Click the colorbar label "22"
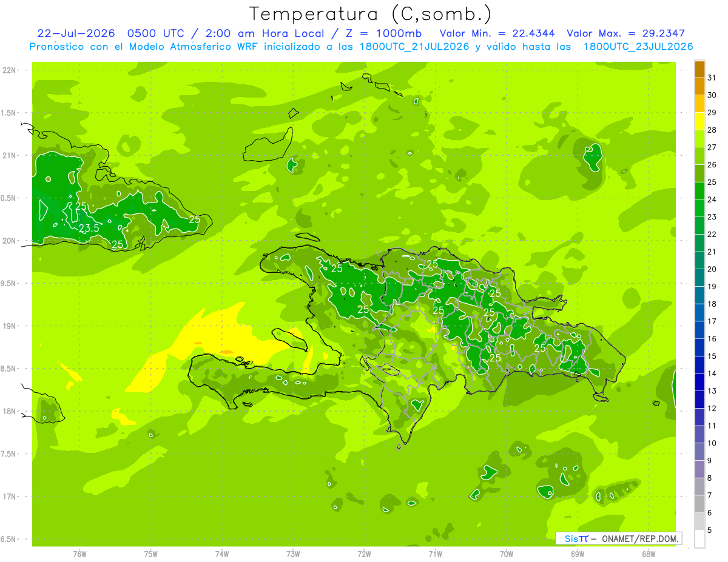The image size is (728, 562). (x=712, y=235)
